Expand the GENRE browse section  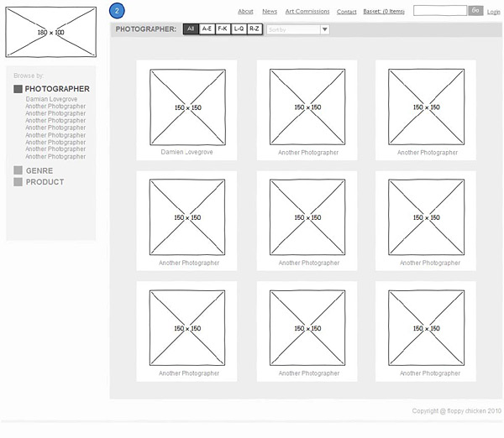[x=34, y=170]
